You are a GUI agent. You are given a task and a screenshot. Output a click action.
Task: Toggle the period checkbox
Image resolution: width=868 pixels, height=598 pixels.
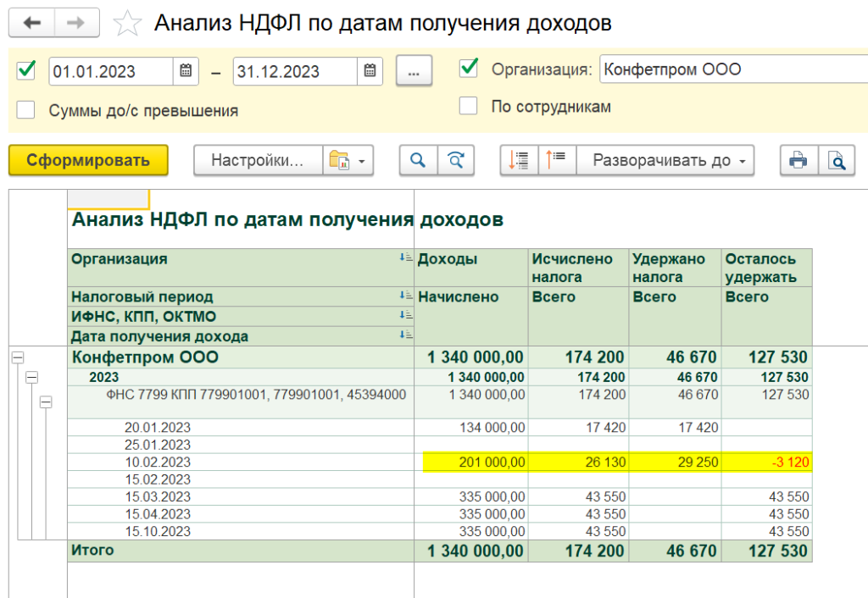(x=26, y=70)
